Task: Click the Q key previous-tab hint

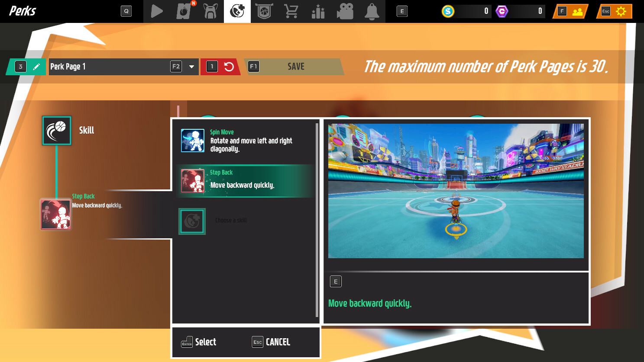Action: pos(126,11)
